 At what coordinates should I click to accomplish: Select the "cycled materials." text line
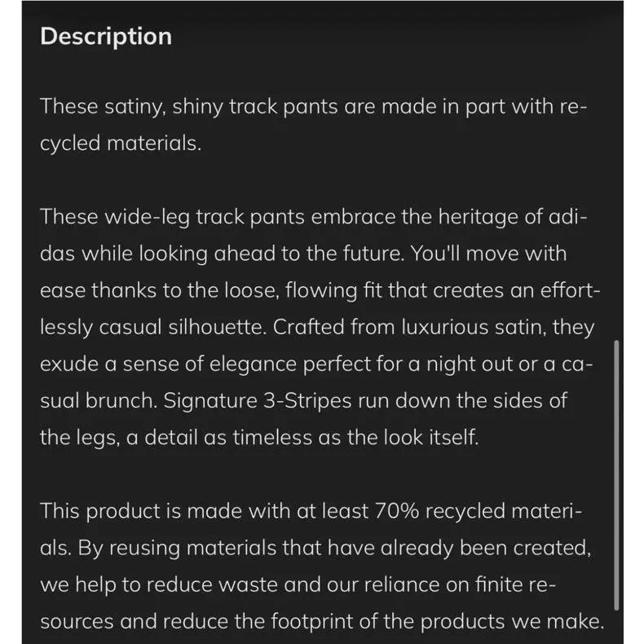point(121,143)
